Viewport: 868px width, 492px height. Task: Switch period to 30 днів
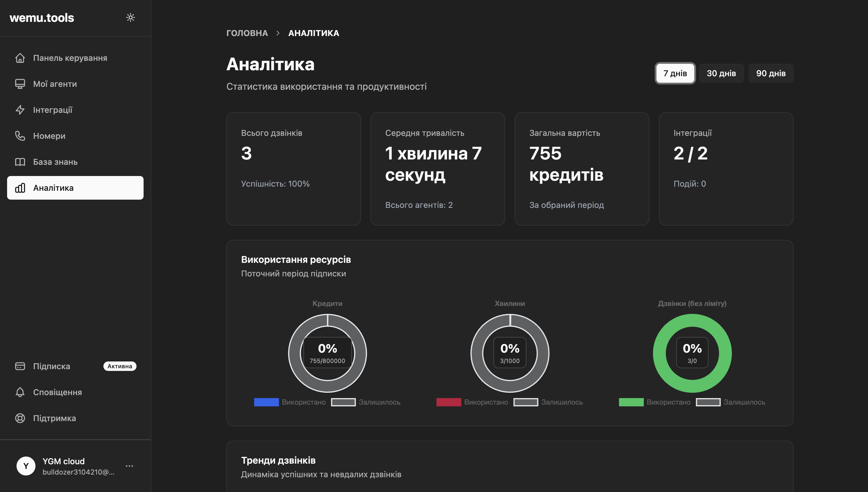coord(722,73)
